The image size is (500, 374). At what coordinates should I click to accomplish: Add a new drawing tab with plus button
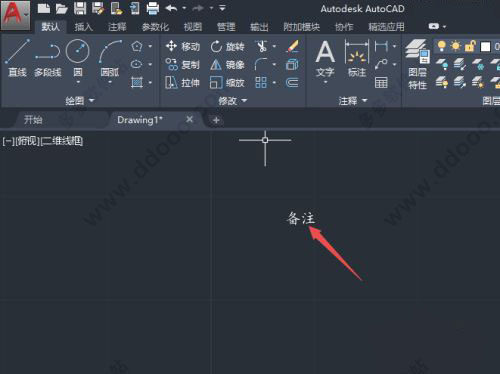point(216,120)
